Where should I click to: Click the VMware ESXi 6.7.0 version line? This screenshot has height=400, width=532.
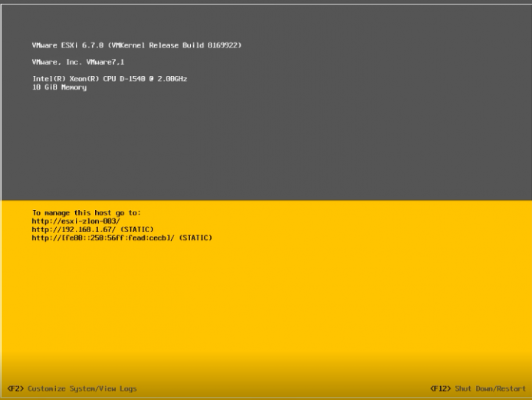[x=136, y=45]
